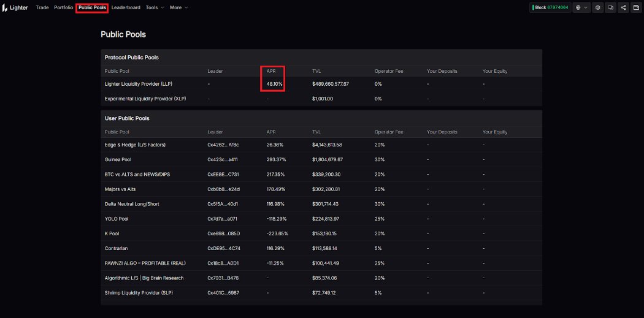
Task: Click Edge & Hedge TVL $4,143,613.58
Action: pyautogui.click(x=327, y=145)
